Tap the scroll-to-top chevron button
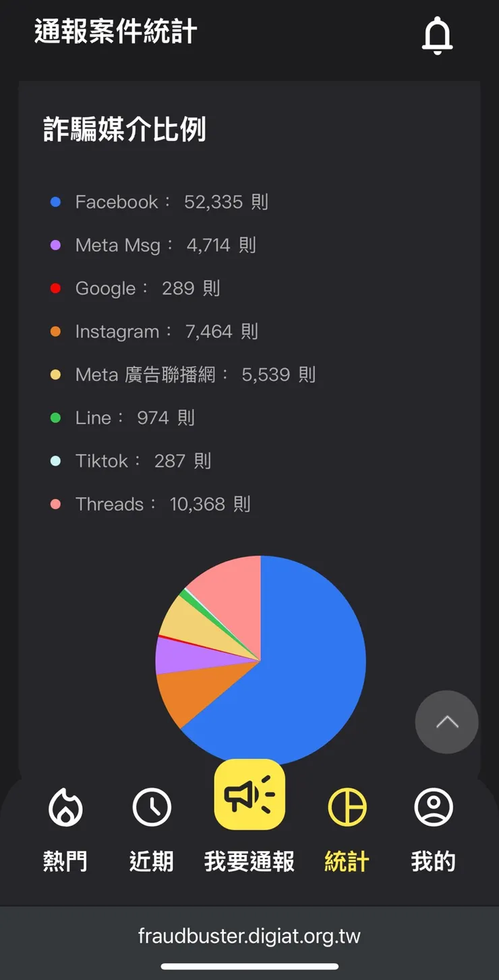 pos(446,722)
